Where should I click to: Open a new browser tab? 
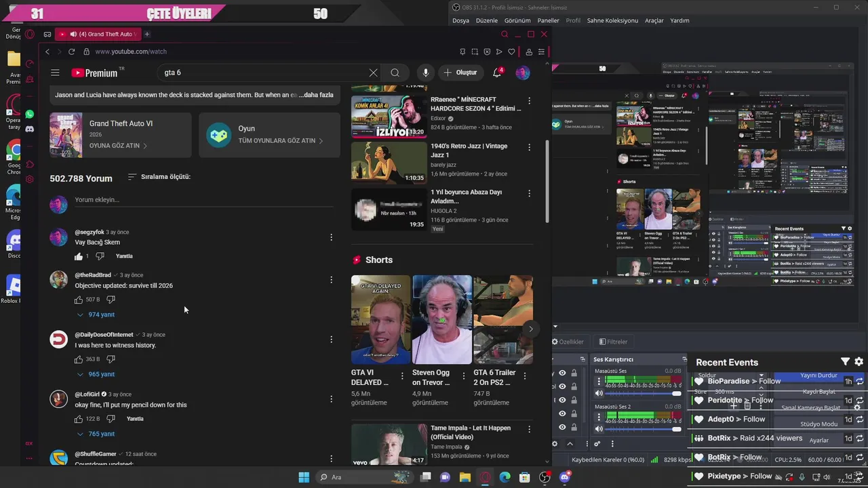click(x=146, y=34)
